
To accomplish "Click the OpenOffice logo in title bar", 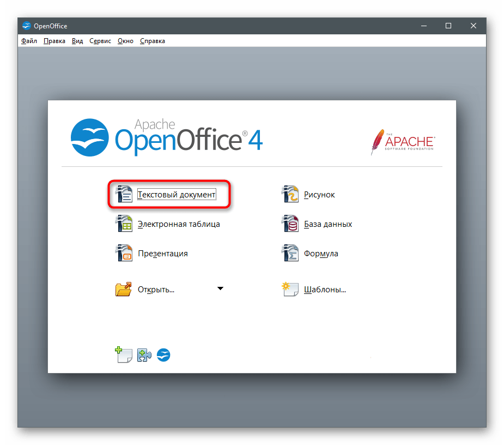I will [x=26, y=26].
